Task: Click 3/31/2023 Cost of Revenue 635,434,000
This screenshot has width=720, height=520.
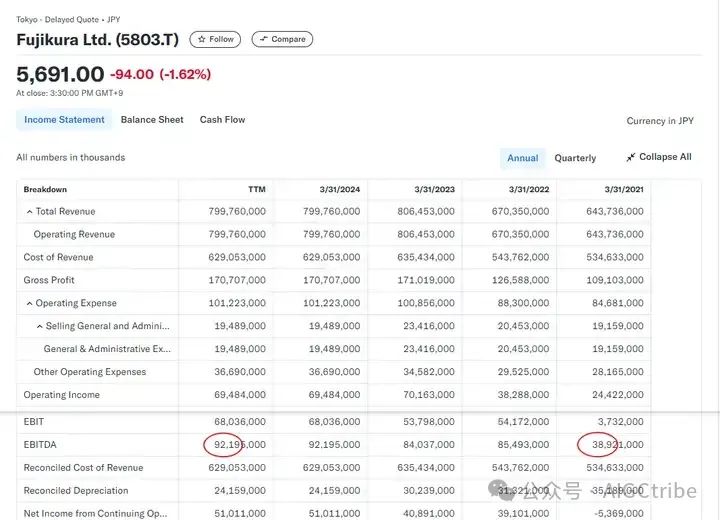Action: coord(426,257)
